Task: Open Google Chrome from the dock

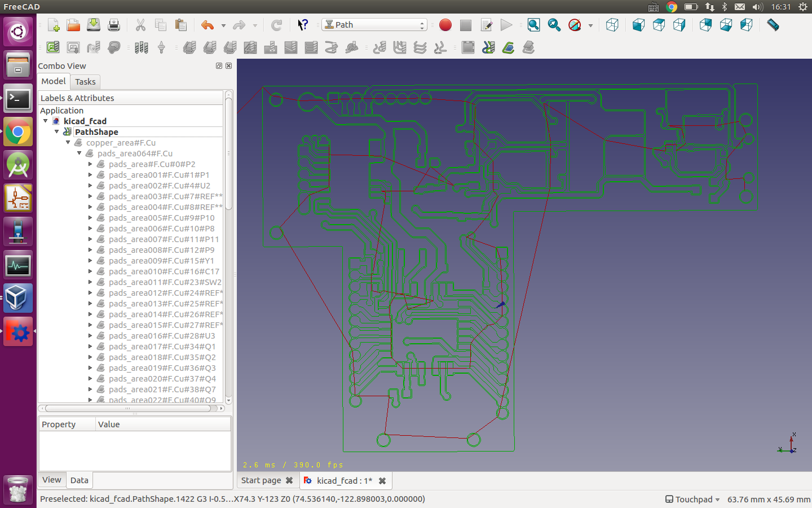Action: (18, 133)
